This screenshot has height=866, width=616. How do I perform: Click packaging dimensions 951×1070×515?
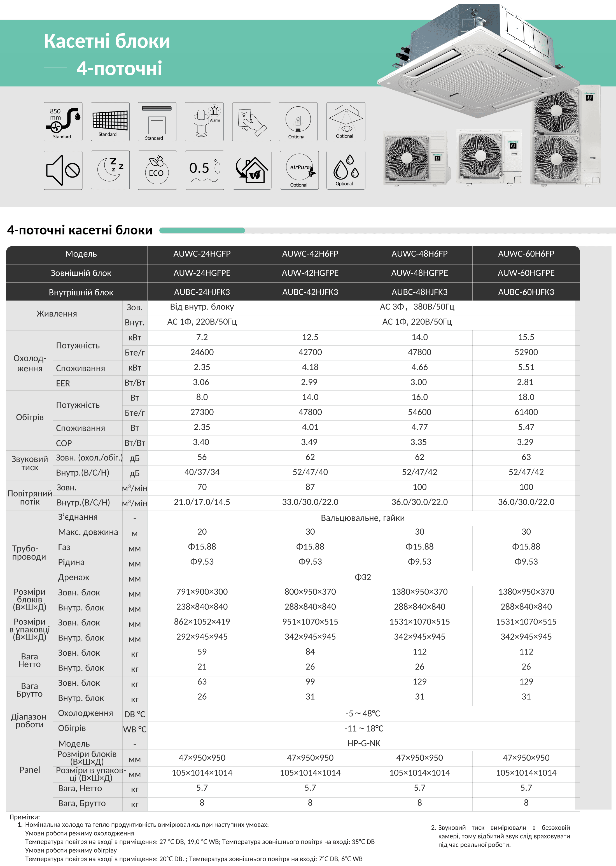point(310,622)
